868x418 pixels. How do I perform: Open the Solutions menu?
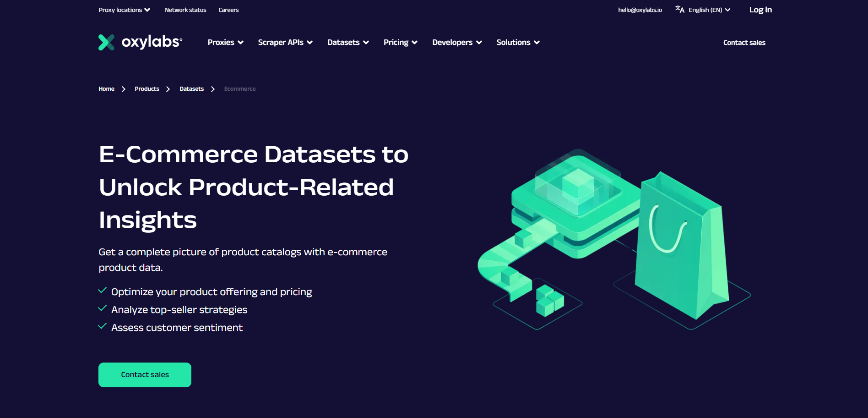click(x=518, y=42)
